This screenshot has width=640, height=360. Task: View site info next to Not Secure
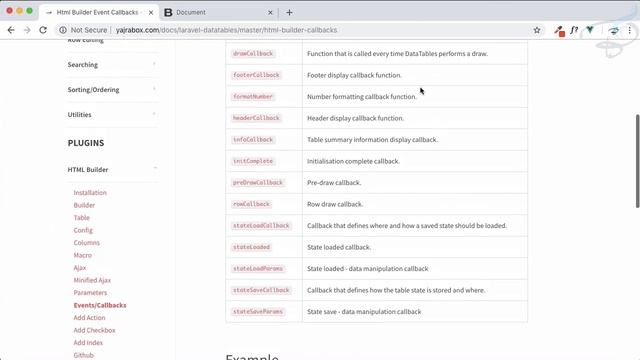[63, 30]
